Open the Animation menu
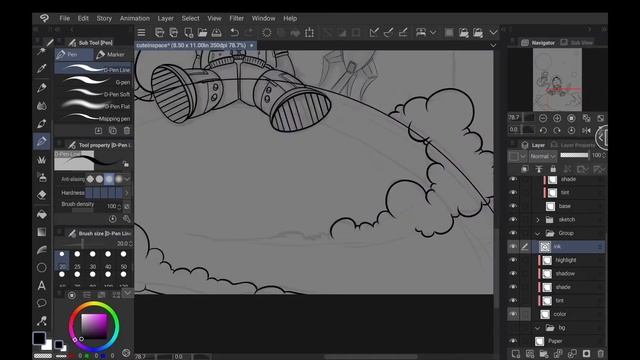640x360 pixels. click(x=135, y=18)
